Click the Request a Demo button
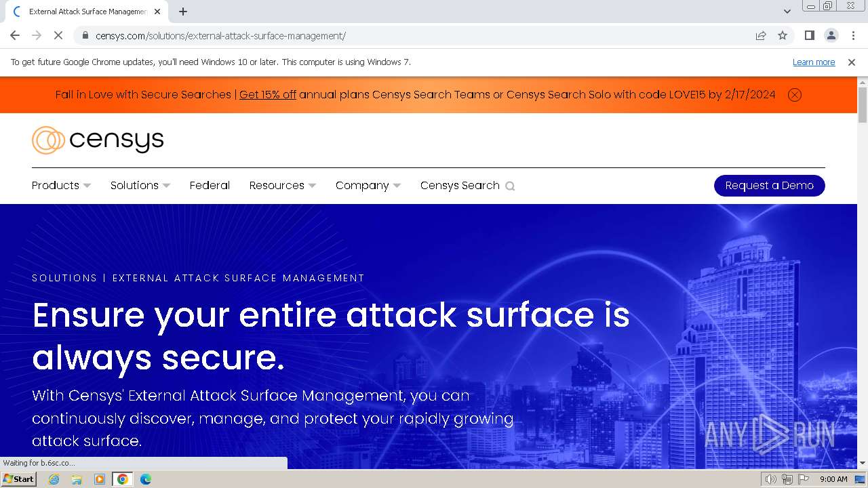Screen dimensions: 868x488 pos(770,186)
